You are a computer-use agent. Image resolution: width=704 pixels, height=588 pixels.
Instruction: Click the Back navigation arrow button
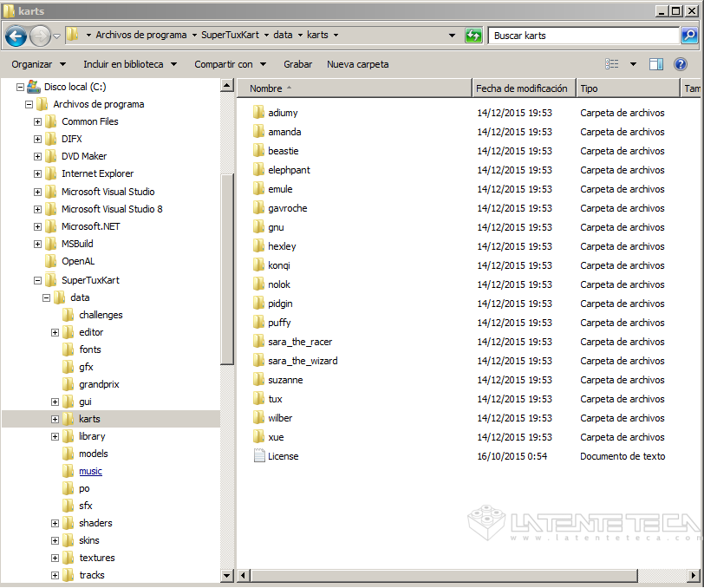pos(16,36)
